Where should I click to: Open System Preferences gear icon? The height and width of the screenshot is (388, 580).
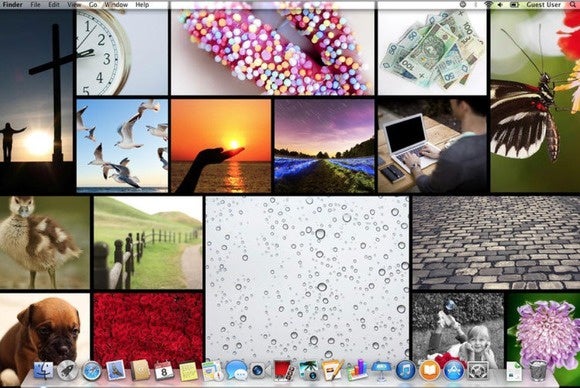(478, 371)
